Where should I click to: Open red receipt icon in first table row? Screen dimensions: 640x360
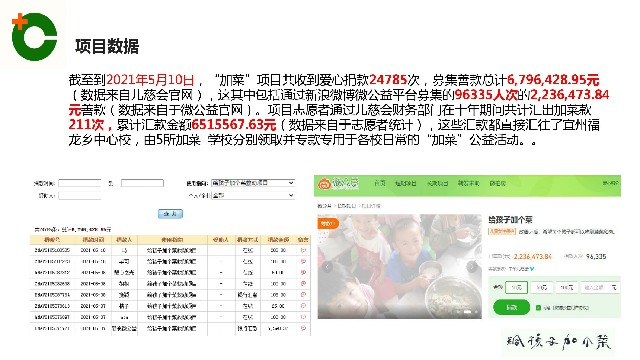tap(303, 250)
